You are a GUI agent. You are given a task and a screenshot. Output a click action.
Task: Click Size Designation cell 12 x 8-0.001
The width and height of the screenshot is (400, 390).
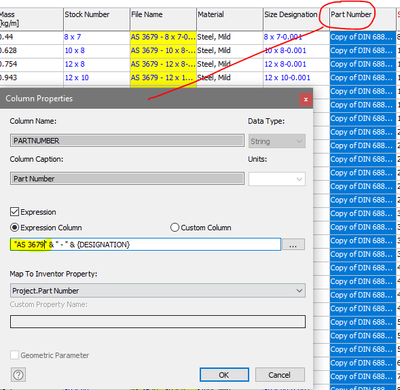pos(296,64)
